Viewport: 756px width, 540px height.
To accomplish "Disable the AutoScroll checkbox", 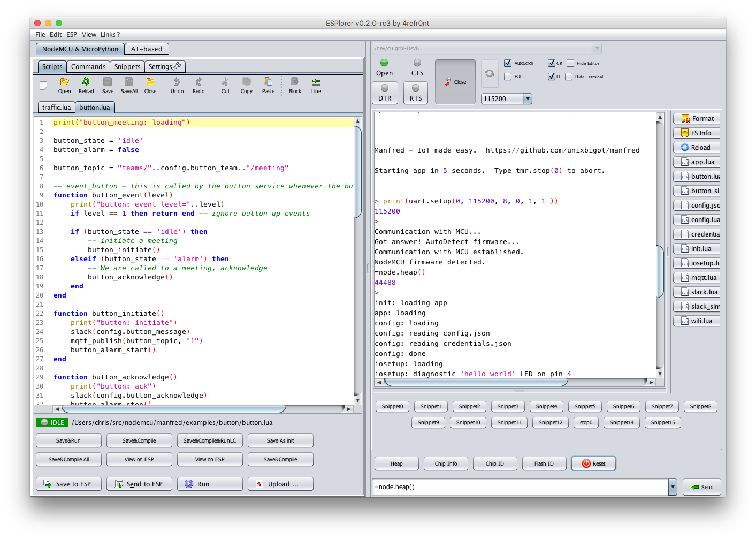I will pyautogui.click(x=508, y=63).
